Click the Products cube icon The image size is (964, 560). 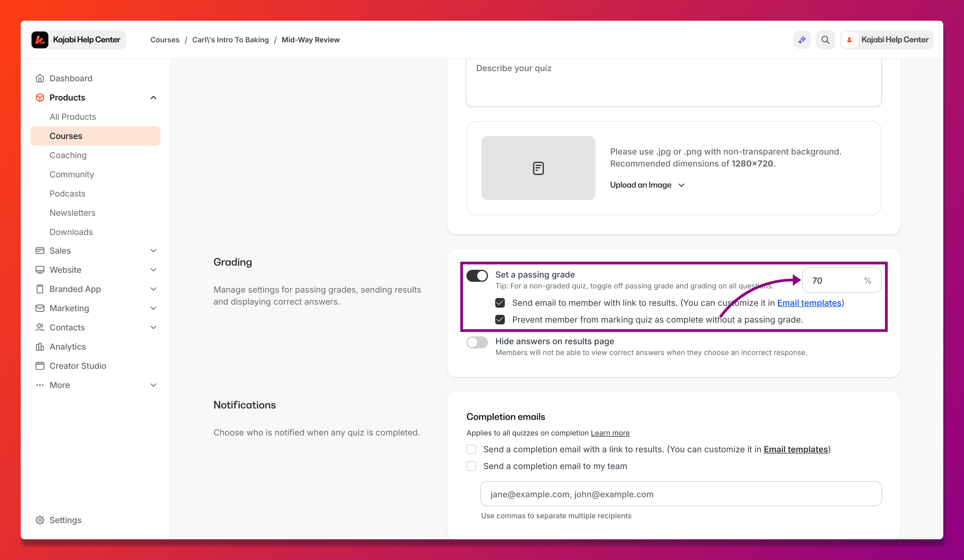click(40, 98)
